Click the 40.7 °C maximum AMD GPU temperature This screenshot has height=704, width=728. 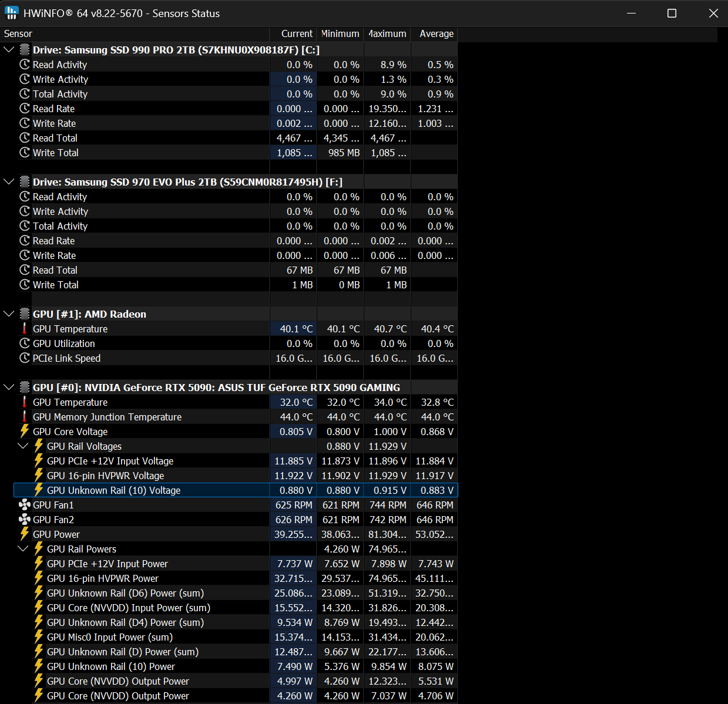(x=390, y=329)
